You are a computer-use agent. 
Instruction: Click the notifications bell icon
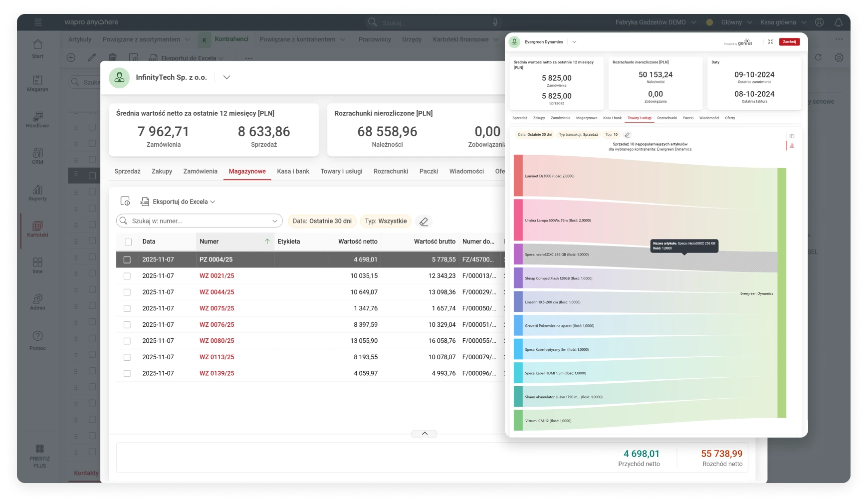(x=839, y=22)
